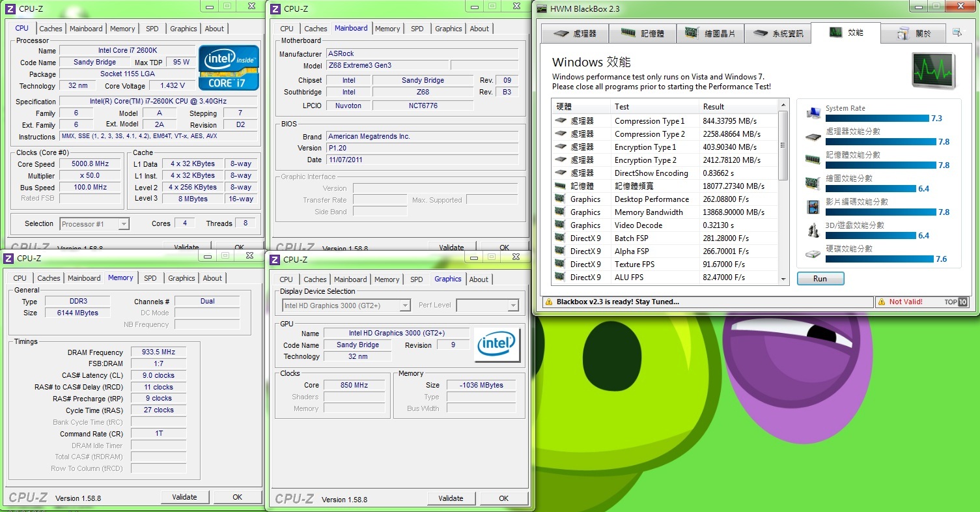This screenshot has width=980, height=512.
Task: Open Mainboard tab in CPU-Z window showing Timings
Action: (85, 278)
